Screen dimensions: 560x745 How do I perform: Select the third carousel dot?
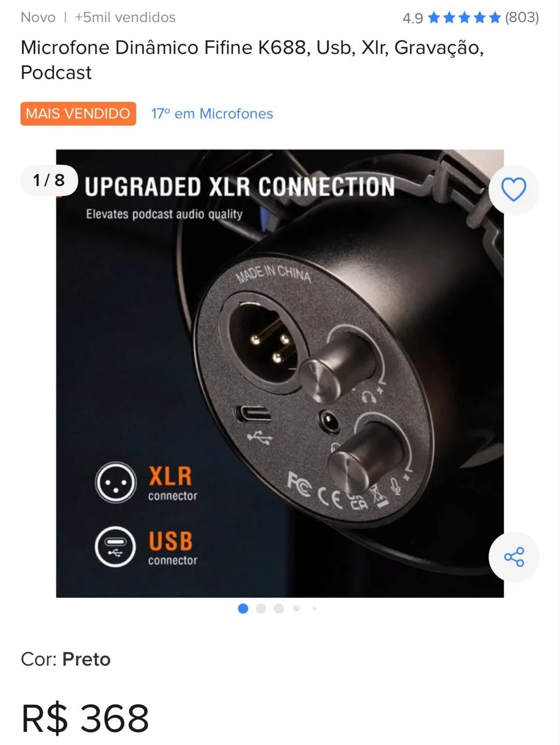[x=279, y=608]
